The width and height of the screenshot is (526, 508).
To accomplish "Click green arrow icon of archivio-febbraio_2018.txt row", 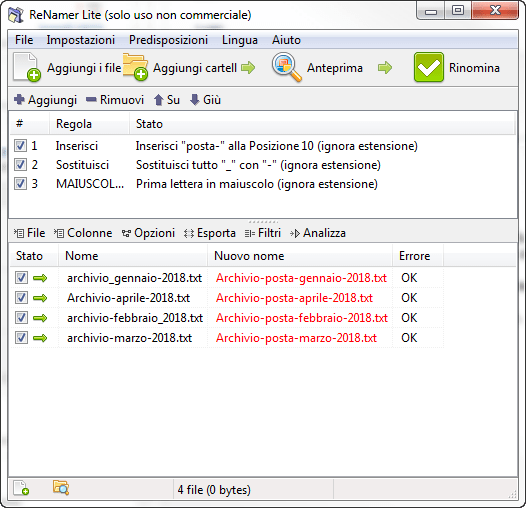I will pos(40,318).
